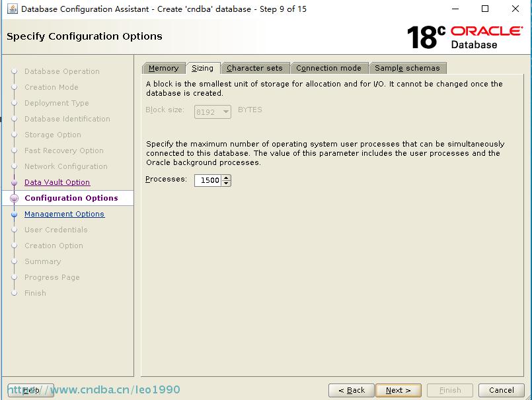Screen dimensions: 532x400
Task: Click Next to continue
Action: (x=399, y=390)
